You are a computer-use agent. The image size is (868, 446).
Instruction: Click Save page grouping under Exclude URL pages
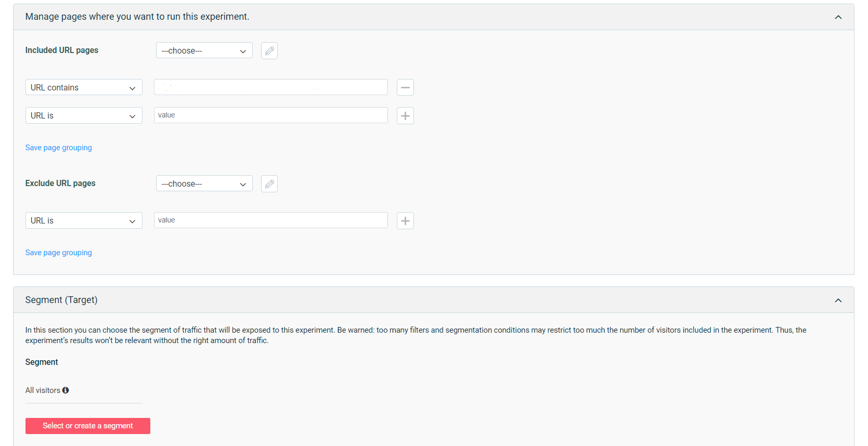[59, 253]
